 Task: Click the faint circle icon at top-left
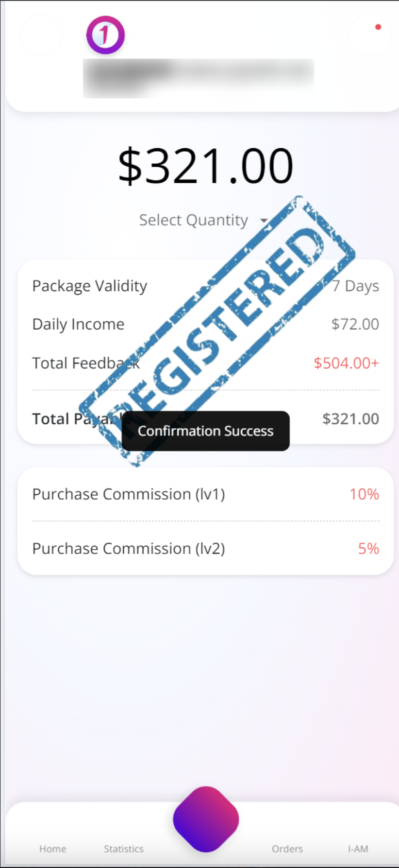click(42, 35)
